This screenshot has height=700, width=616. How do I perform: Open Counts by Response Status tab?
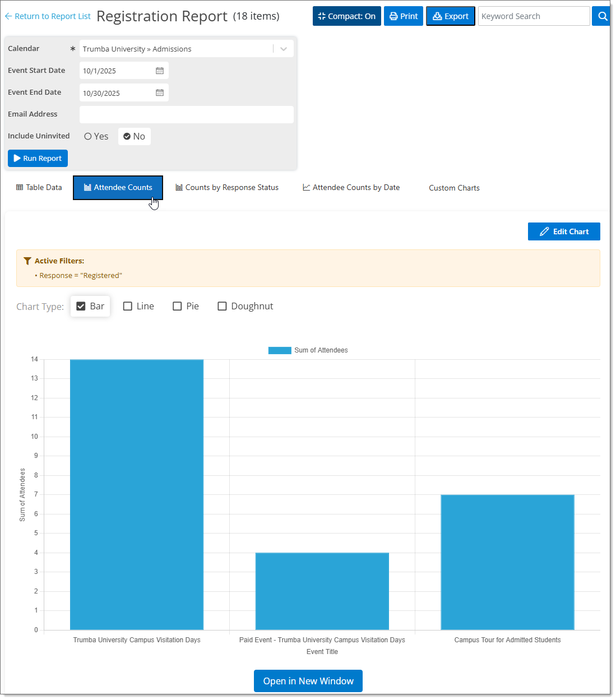(x=227, y=188)
